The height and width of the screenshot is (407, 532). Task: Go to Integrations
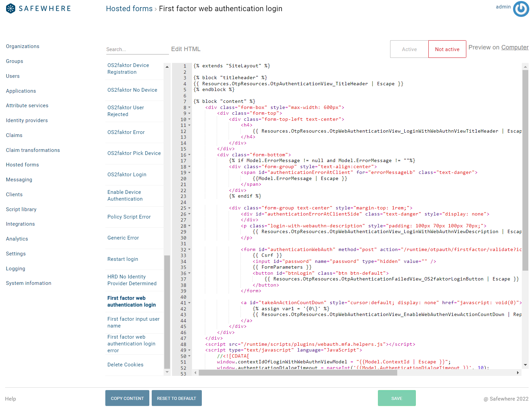(20, 224)
